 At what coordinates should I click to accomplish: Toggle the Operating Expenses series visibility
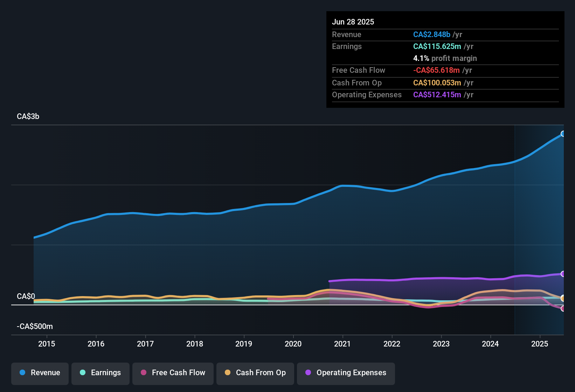(x=346, y=373)
